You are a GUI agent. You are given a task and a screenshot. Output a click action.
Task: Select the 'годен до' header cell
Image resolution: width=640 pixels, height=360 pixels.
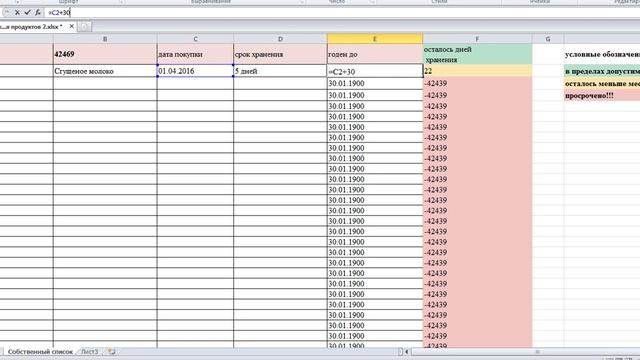375,54
